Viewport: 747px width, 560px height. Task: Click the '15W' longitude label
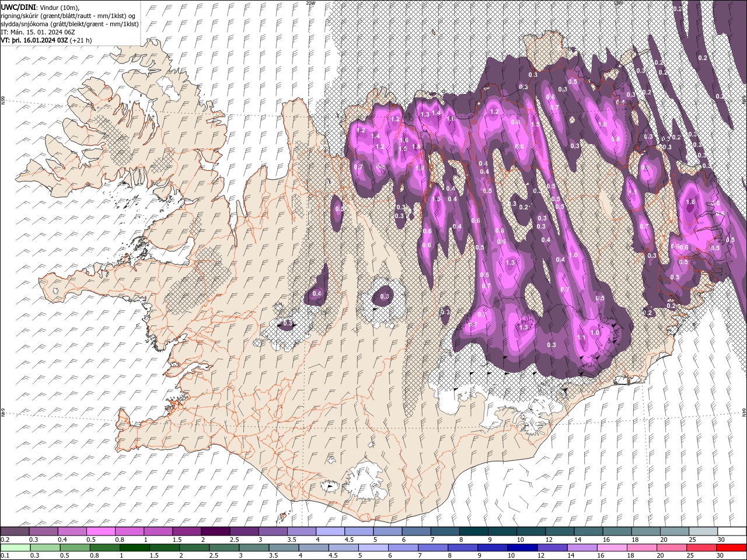tap(618, 3)
